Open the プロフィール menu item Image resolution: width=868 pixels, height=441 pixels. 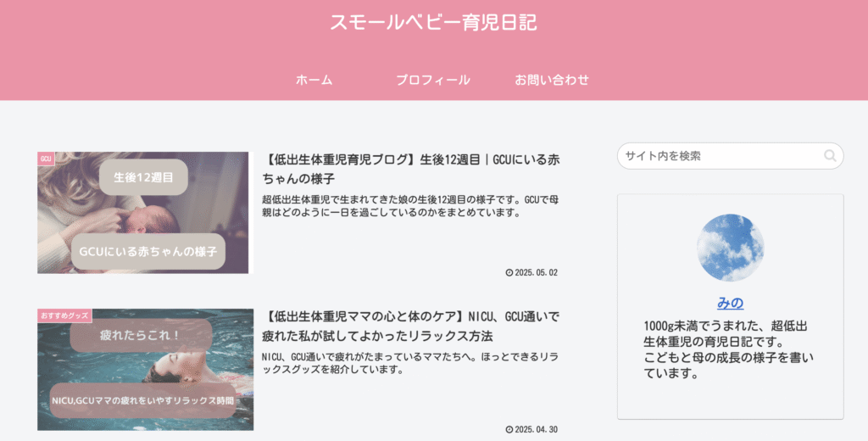click(433, 80)
